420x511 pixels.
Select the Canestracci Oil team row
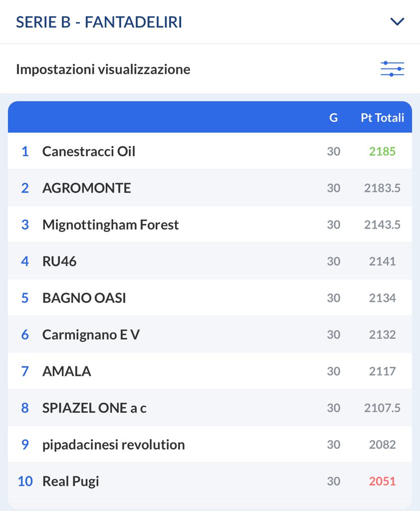pos(210,151)
